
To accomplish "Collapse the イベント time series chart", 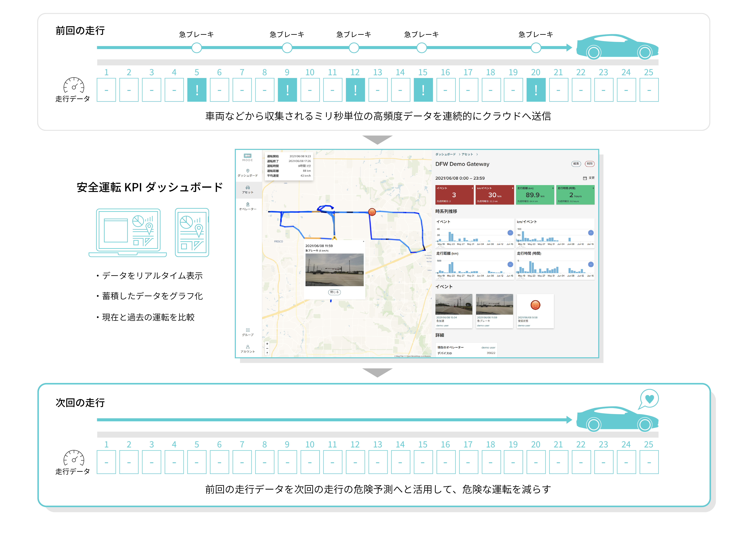I will coord(510,233).
